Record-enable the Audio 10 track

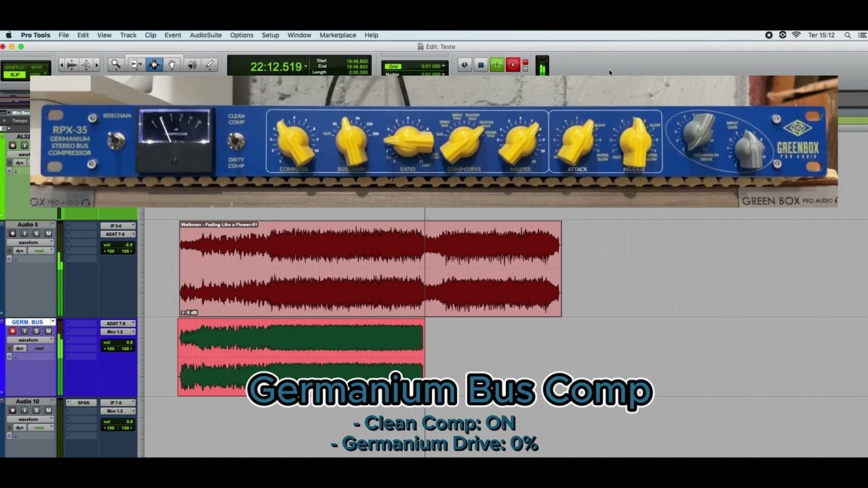[x=12, y=410]
